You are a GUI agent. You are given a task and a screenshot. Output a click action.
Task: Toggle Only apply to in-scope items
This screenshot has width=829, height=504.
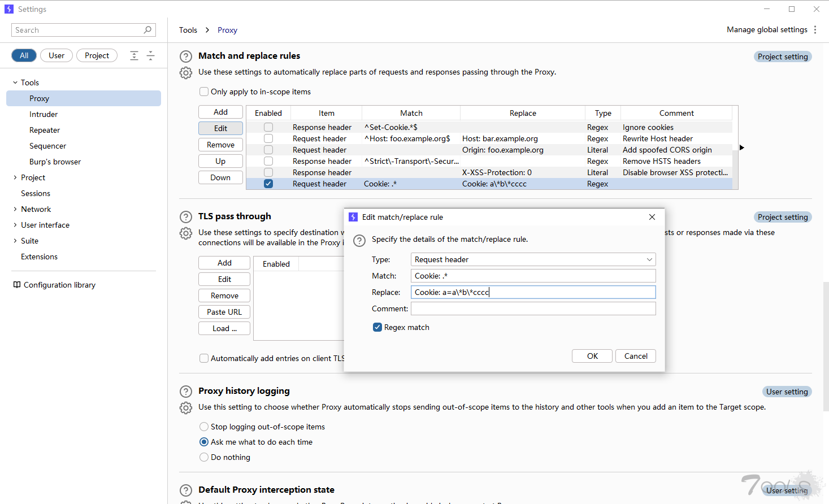(204, 92)
